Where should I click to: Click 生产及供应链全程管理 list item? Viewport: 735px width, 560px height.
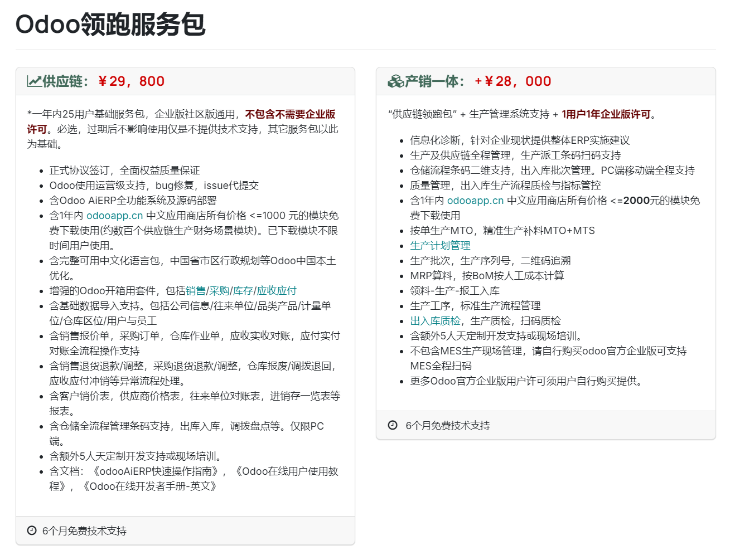tap(515, 155)
